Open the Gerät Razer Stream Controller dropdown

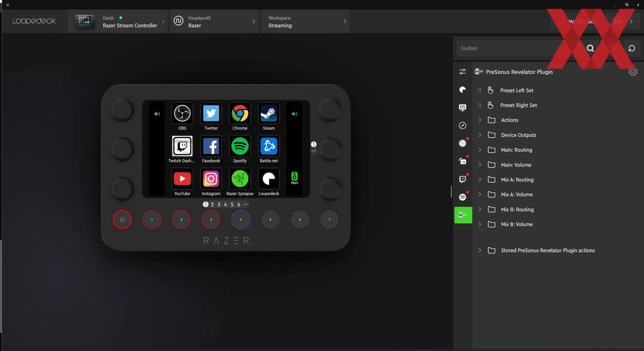click(x=118, y=21)
